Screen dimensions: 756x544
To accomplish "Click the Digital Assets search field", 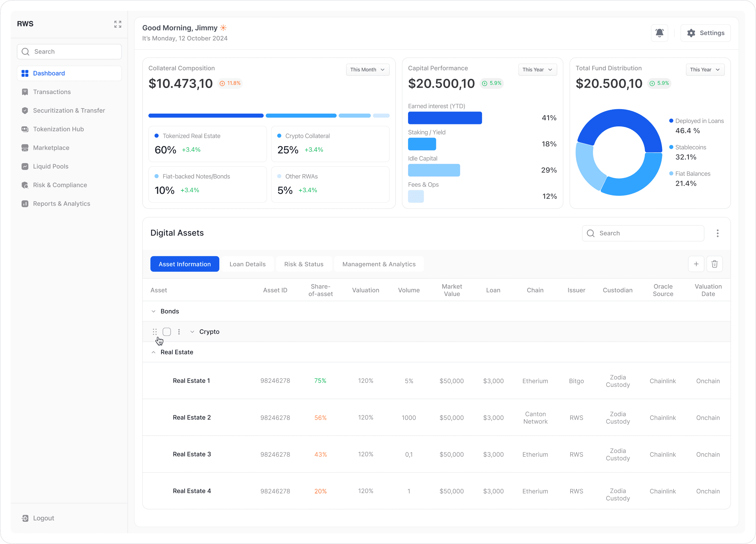I will [643, 233].
